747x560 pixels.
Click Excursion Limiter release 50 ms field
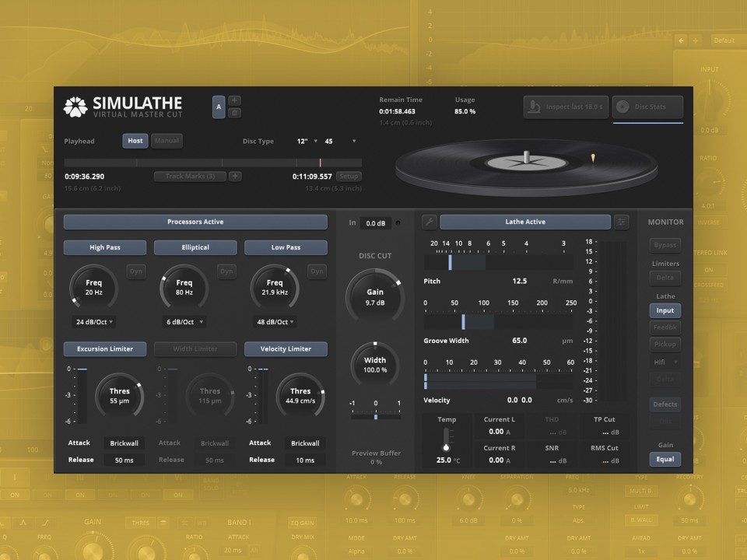[124, 460]
